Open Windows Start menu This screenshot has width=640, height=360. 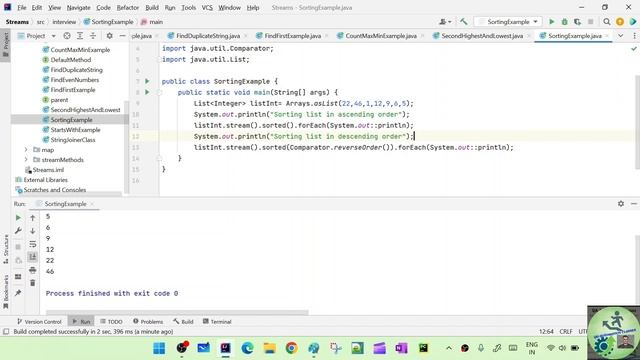(x=159, y=348)
